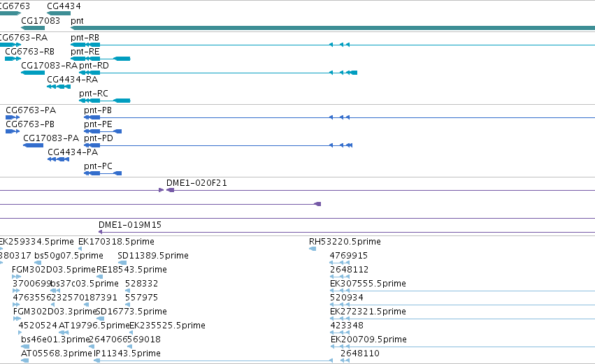Select the 2648112 feature label
This screenshot has height=364, width=595.
[x=349, y=270]
